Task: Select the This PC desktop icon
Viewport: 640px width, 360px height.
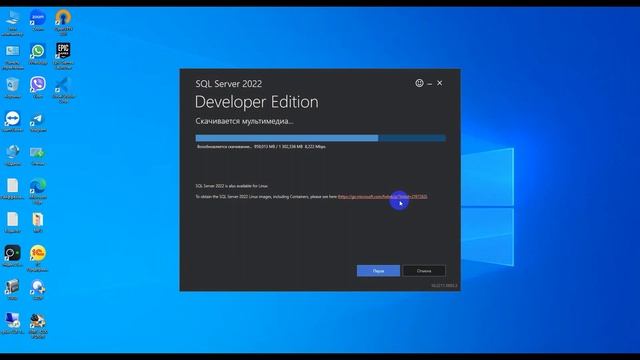Action: pos(12,22)
